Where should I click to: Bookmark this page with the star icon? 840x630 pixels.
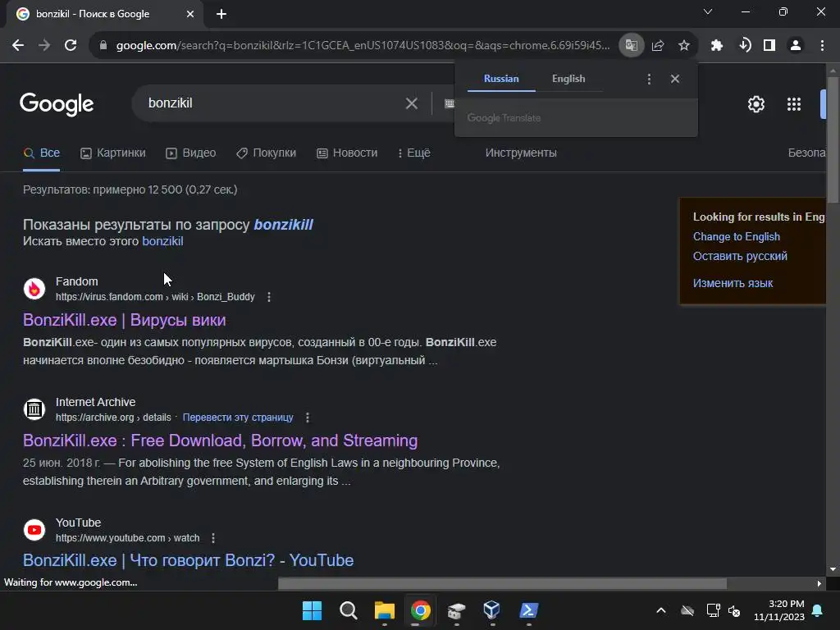(684, 46)
